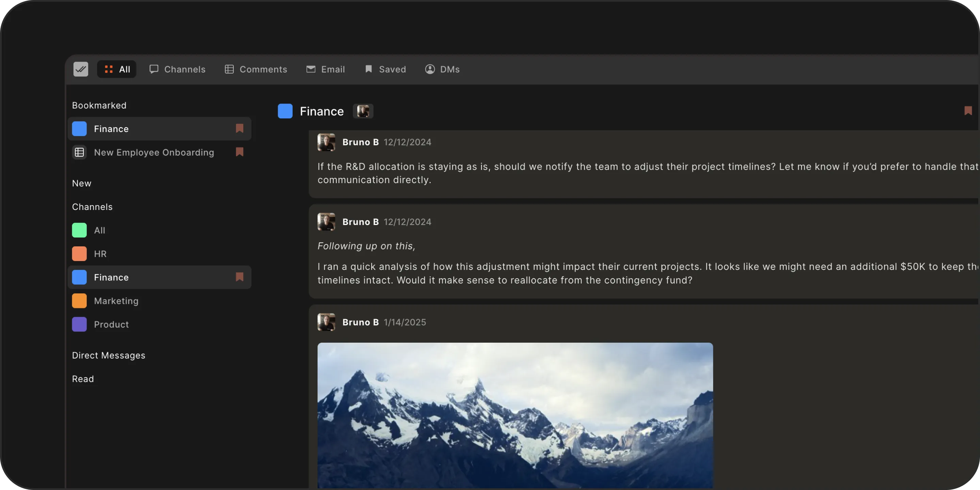Open the Product channel
The image size is (980, 490).
[111, 325]
